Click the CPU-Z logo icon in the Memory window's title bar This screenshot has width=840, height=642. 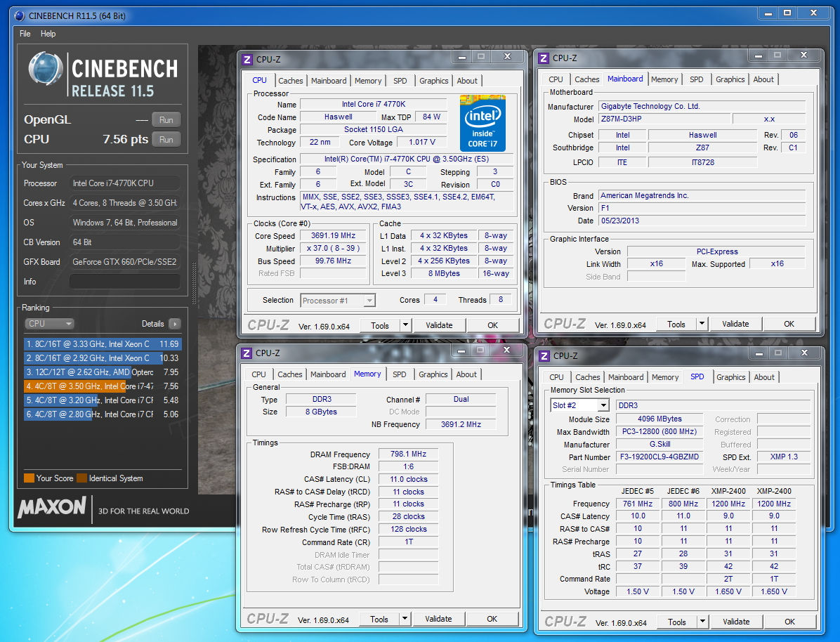(247, 353)
